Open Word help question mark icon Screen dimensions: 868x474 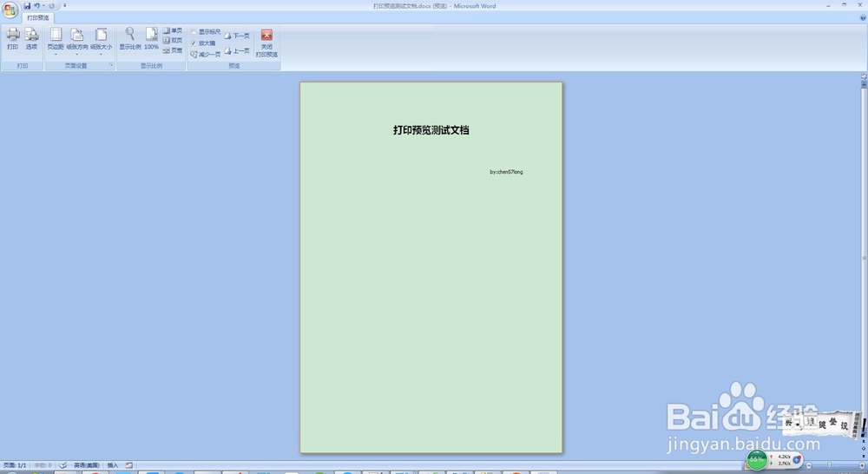[x=863, y=17]
